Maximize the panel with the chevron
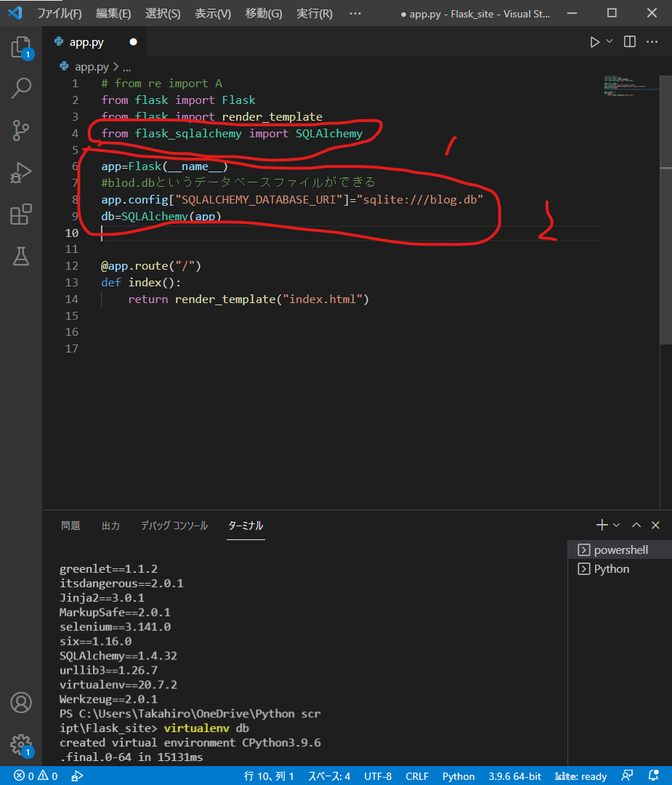This screenshot has width=672, height=785. coord(635,525)
